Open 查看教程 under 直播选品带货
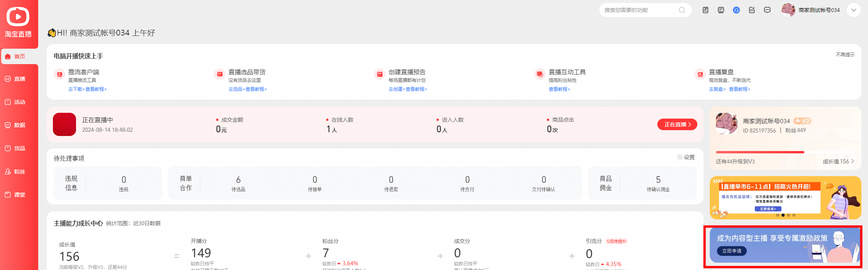868x270 pixels. (x=256, y=89)
